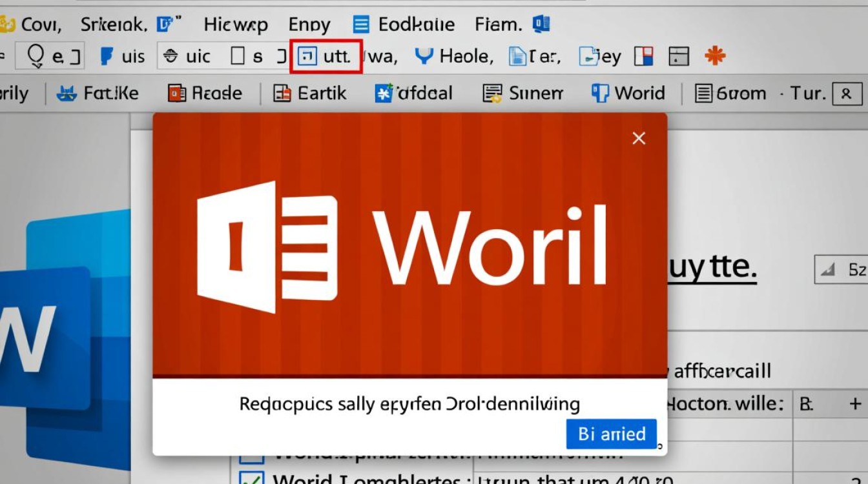
Task: Click the empty square icon beside 's'
Action: [x=238, y=56]
